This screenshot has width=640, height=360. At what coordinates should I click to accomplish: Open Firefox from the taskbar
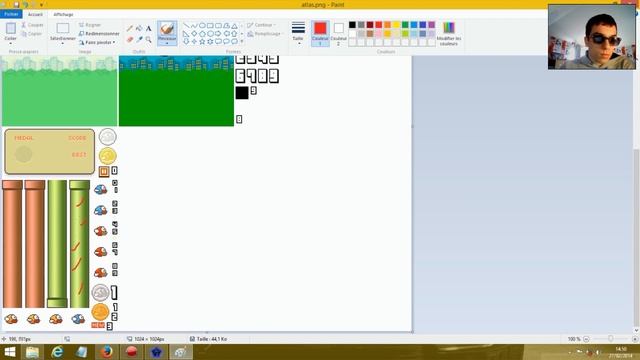(107, 352)
